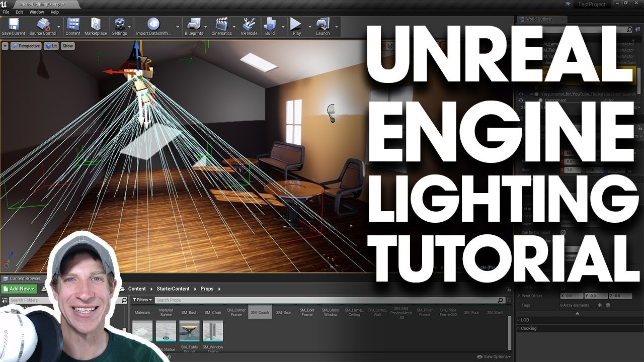This screenshot has height=362, width=644.
Task: Select the SM_Couch asset
Action: coord(260,312)
